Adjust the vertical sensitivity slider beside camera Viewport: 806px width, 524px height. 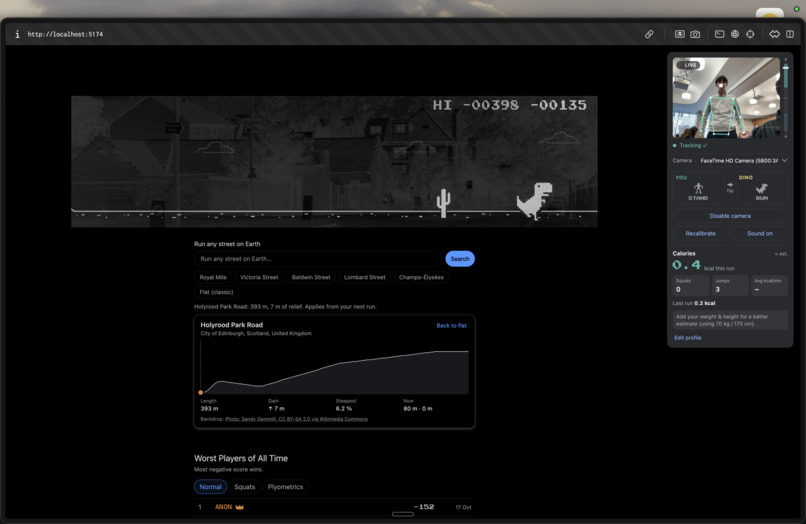(x=785, y=98)
